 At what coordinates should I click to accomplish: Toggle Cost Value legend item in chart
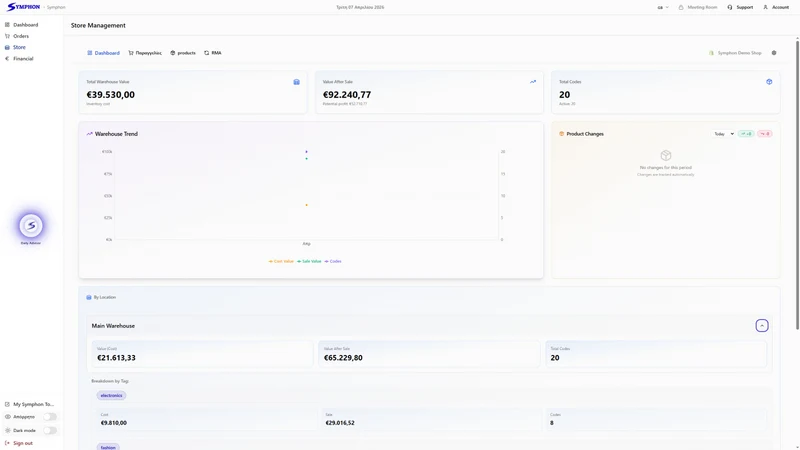[x=281, y=261]
